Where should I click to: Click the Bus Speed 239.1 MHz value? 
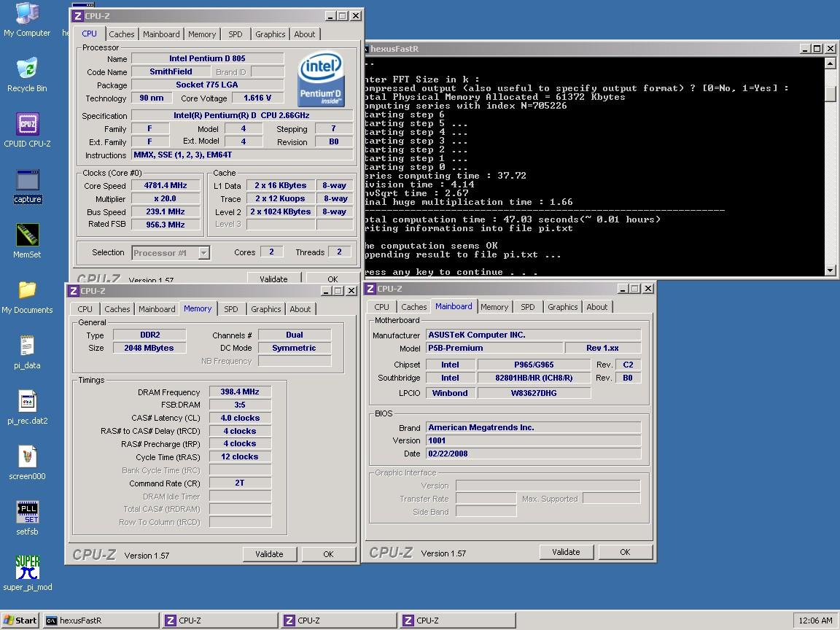pyautogui.click(x=166, y=211)
